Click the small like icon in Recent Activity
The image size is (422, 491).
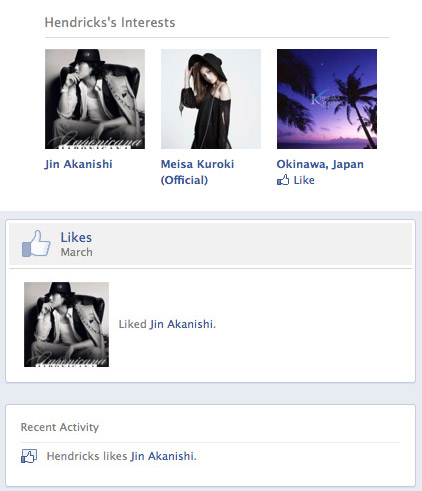pyautogui.click(x=29, y=456)
